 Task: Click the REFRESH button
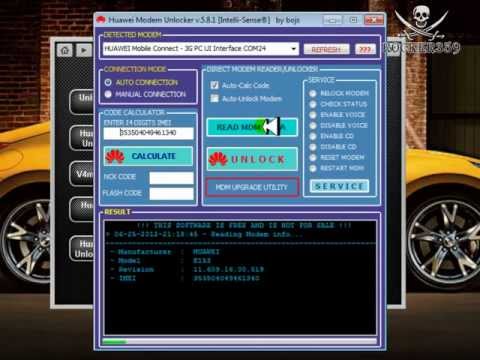[326, 49]
